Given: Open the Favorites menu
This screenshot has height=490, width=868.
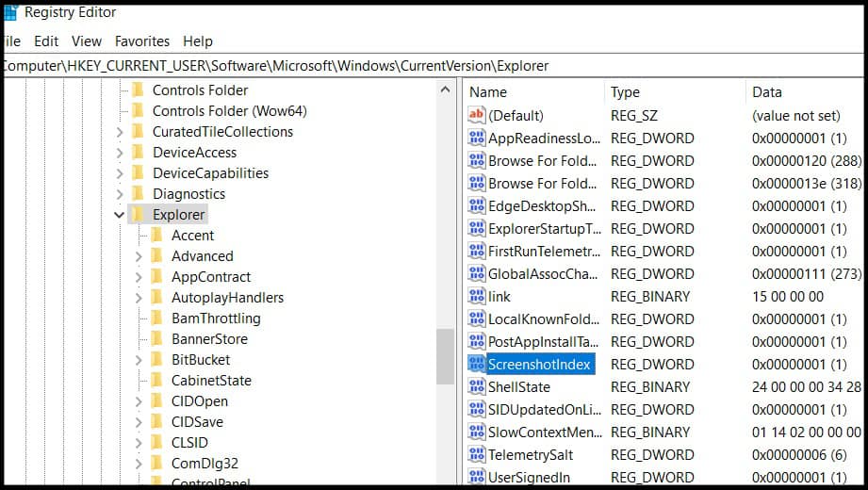Looking at the screenshot, I should coord(142,41).
